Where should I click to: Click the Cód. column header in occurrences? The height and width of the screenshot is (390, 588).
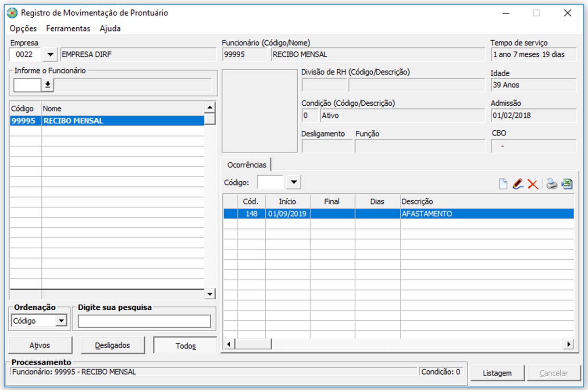[x=252, y=201]
